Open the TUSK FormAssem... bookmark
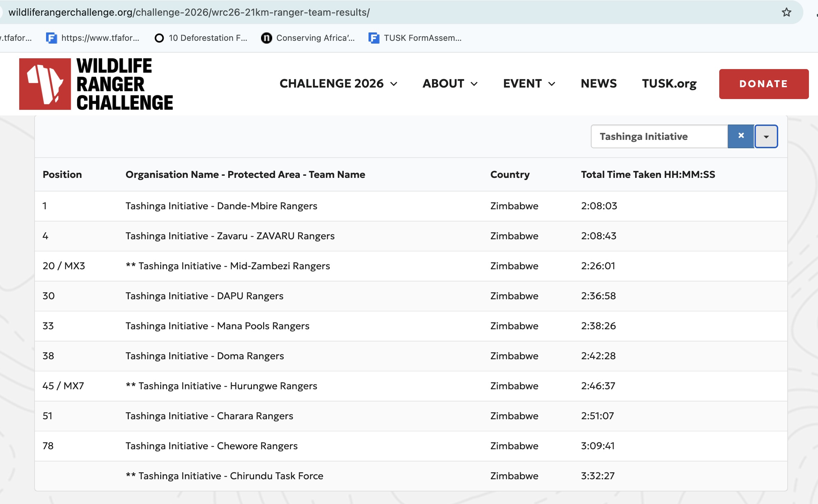Image resolution: width=818 pixels, height=504 pixels. 415,38
